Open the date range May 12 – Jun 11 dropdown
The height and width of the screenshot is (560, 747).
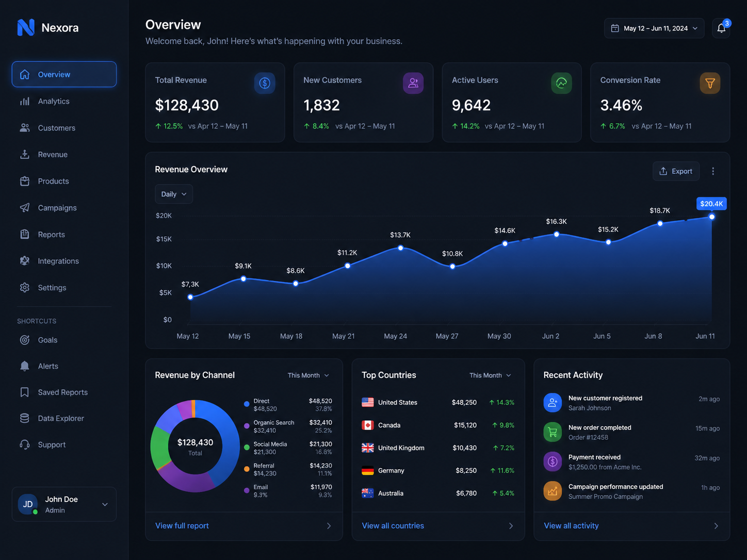point(654,28)
